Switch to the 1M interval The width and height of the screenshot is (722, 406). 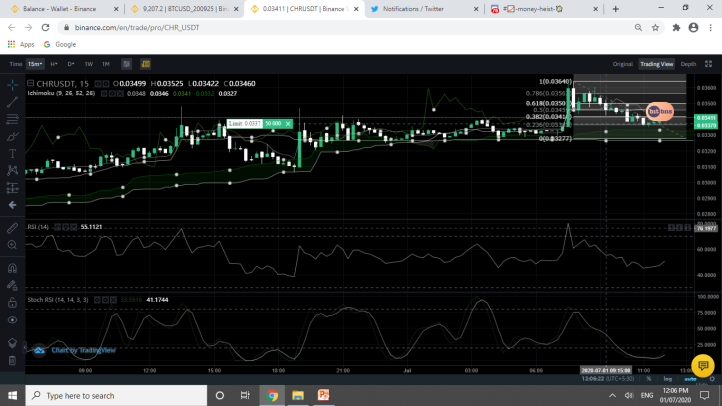106,64
